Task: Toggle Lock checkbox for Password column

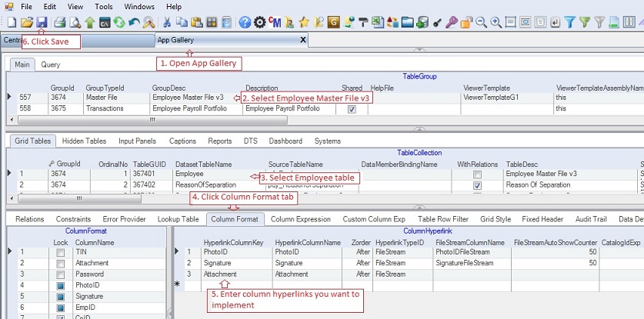Action: coord(60,274)
